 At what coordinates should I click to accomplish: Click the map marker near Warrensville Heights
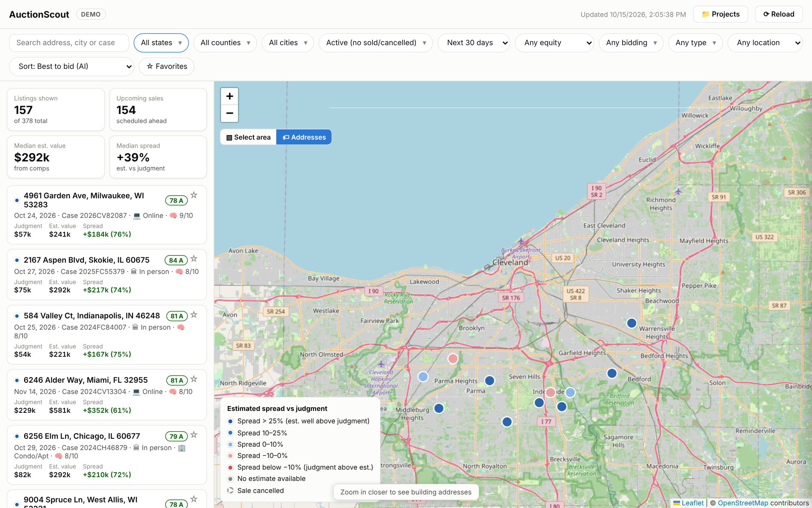(x=632, y=323)
